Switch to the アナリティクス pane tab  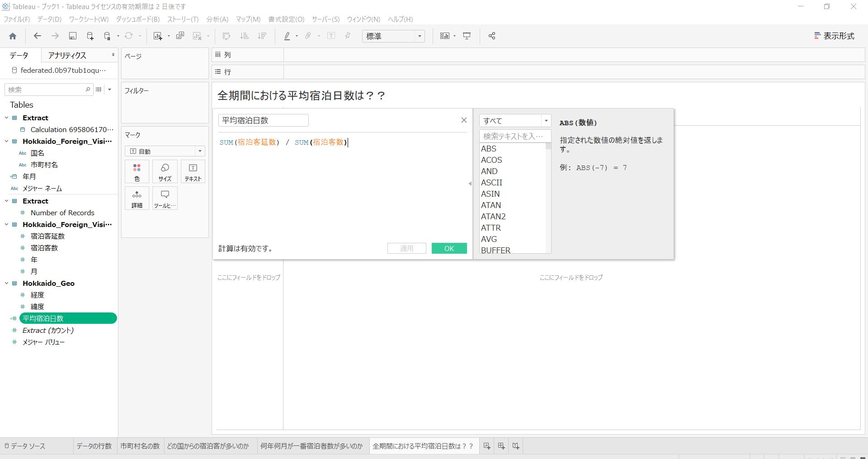[67, 55]
